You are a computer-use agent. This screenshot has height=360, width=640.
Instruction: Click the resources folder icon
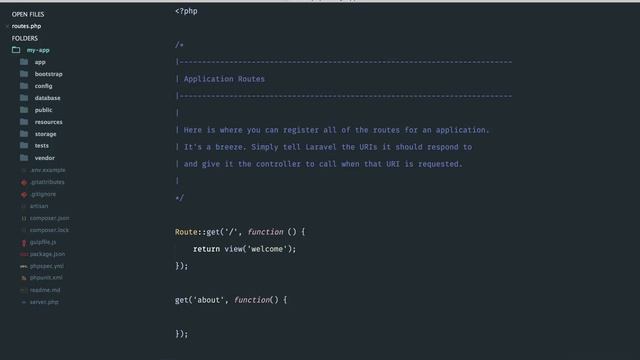24,122
